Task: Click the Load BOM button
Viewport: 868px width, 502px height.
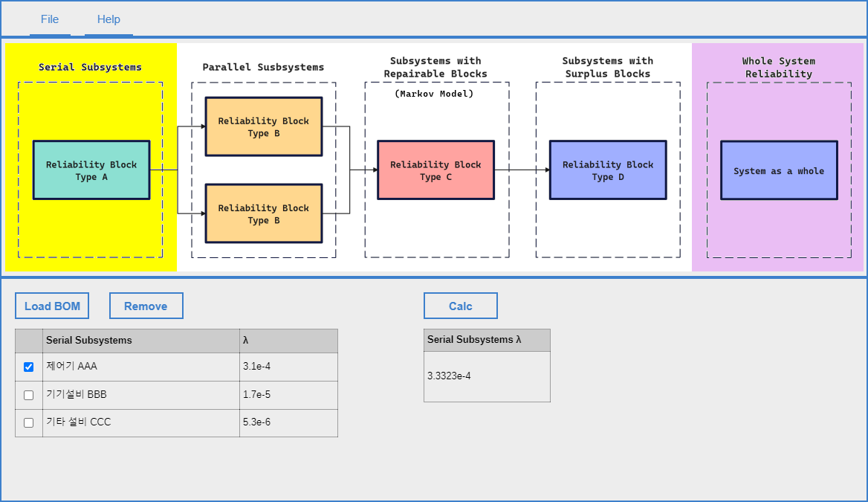Action: [x=52, y=306]
